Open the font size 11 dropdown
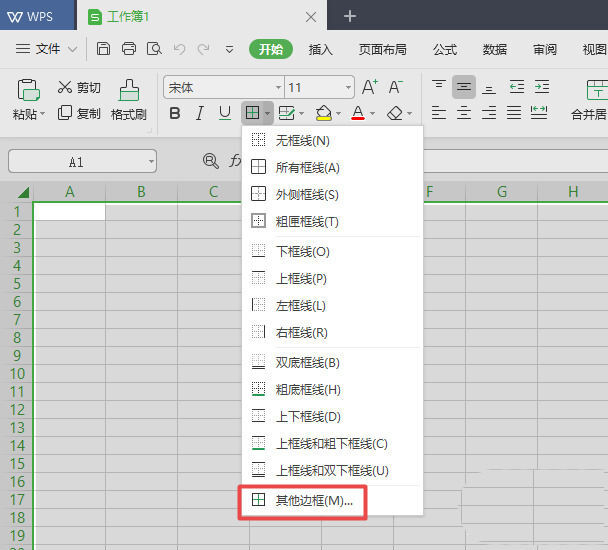 coord(348,88)
